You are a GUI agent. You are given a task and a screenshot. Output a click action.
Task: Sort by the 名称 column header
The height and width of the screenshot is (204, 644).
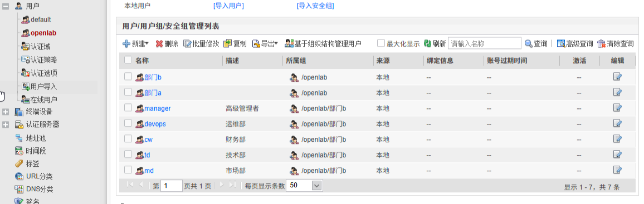[x=142, y=61]
